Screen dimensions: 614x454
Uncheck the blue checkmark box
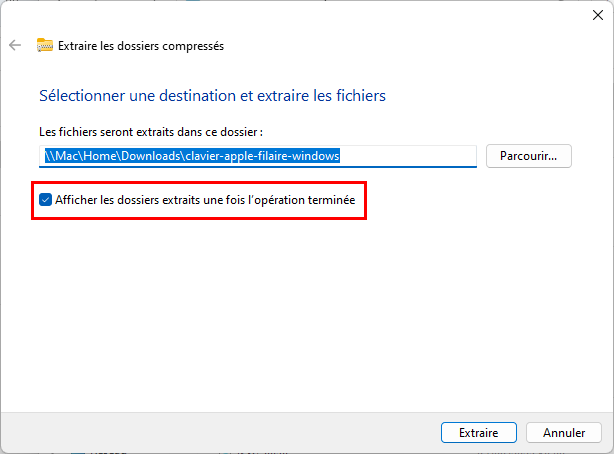point(45,200)
